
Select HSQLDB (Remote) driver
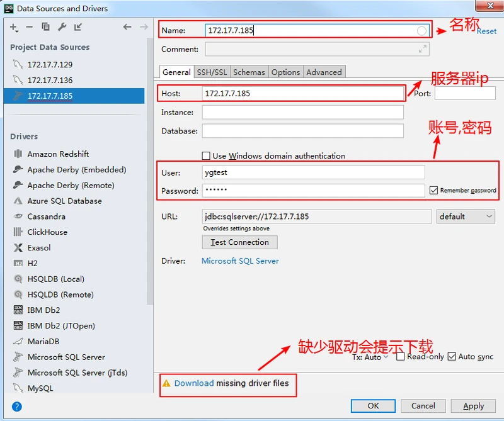tap(60, 295)
